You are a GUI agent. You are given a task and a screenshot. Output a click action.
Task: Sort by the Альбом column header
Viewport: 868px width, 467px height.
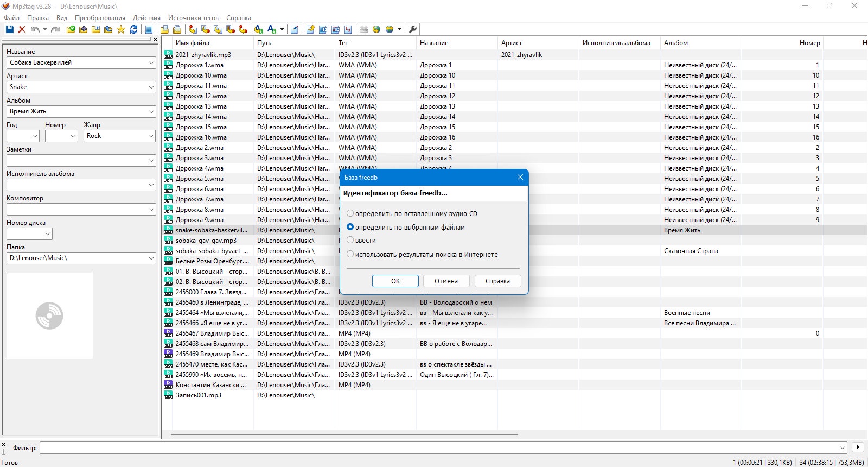tap(701, 43)
